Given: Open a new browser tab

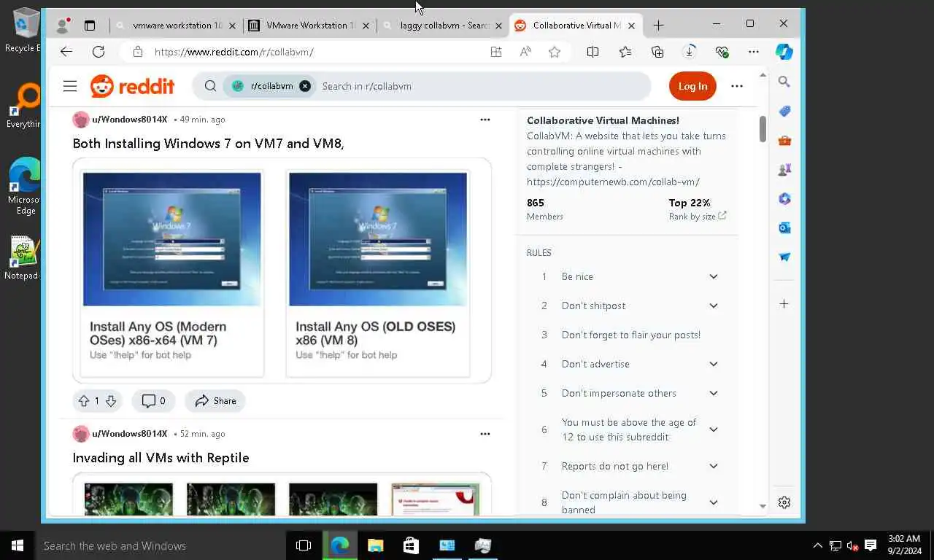Looking at the screenshot, I should [x=658, y=26].
